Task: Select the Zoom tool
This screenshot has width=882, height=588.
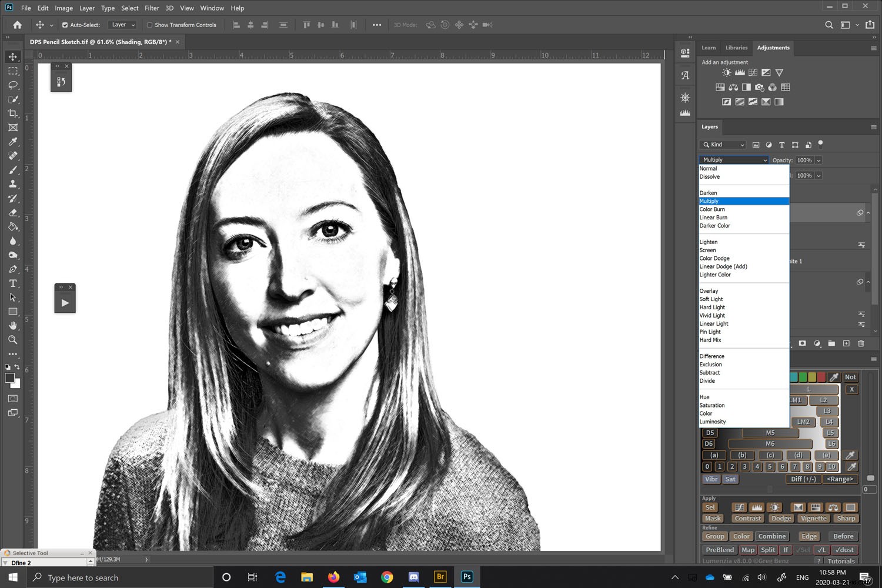Action: pyautogui.click(x=12, y=340)
